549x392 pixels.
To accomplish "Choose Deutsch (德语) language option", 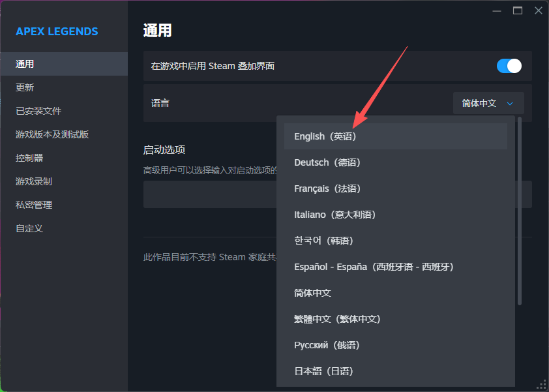I will pos(396,162).
